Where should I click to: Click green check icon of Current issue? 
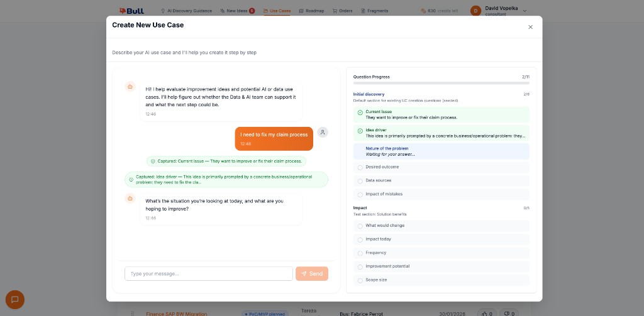[360, 112]
